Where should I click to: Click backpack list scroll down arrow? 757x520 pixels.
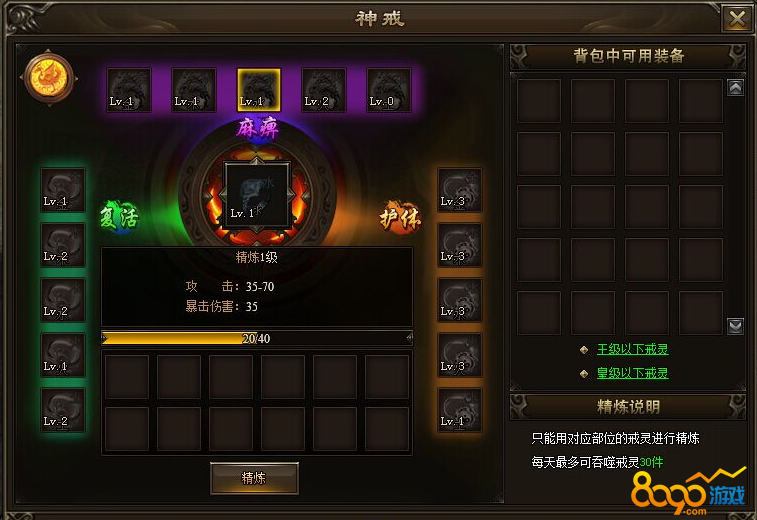[735, 326]
